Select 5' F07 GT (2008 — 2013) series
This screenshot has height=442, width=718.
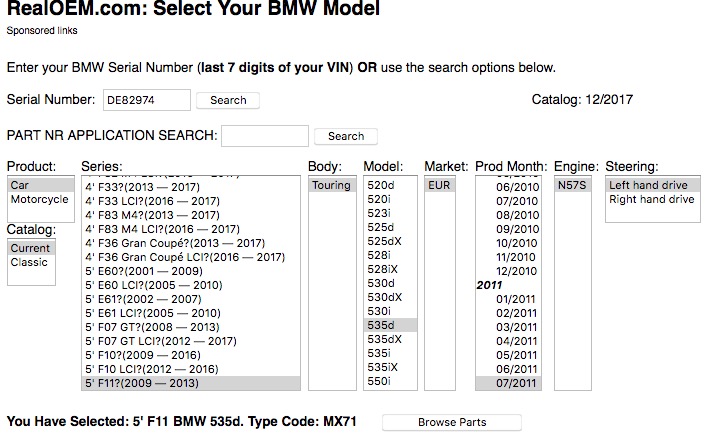[x=148, y=327]
